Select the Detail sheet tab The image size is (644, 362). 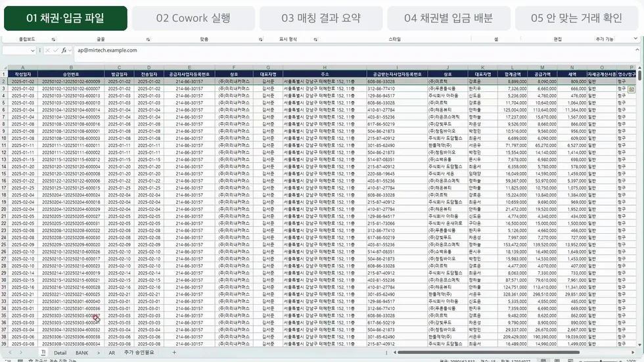[60, 353]
